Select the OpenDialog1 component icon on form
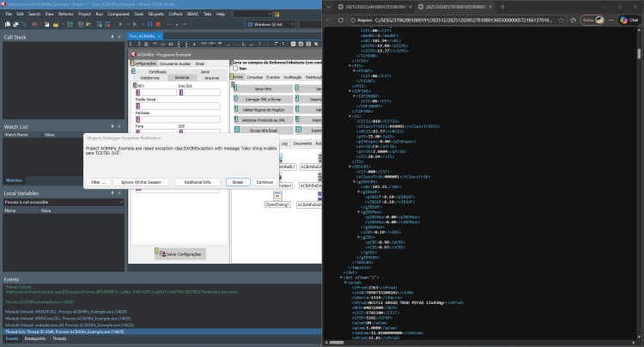This screenshot has height=347, width=644. (277, 197)
